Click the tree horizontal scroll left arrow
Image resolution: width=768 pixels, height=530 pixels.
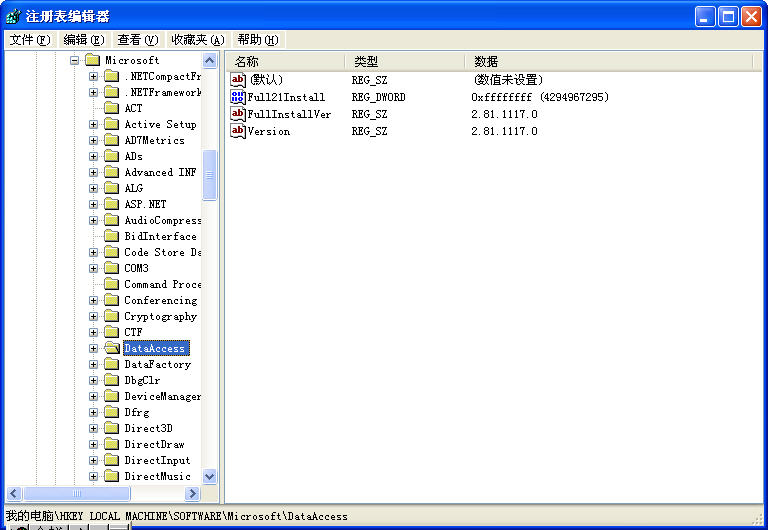[14, 493]
